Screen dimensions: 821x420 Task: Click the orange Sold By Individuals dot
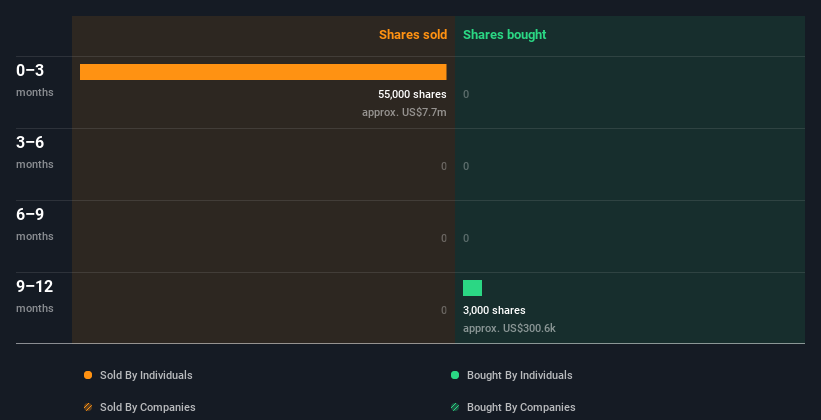88,375
